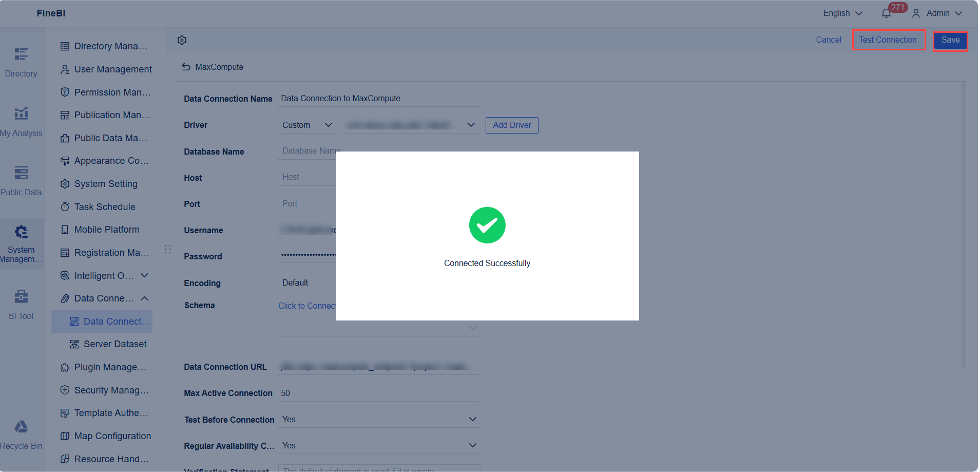Image resolution: width=980 pixels, height=472 pixels.
Task: Open the BI Tool section
Action: click(x=21, y=305)
